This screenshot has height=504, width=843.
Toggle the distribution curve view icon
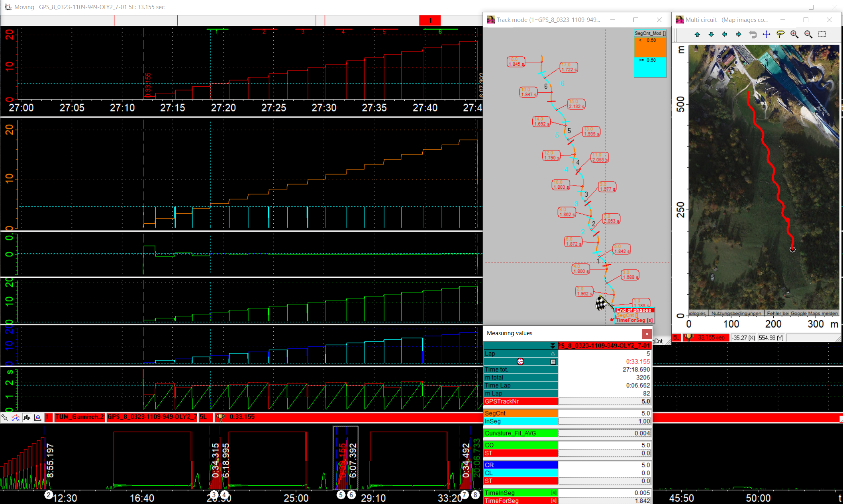[38, 417]
